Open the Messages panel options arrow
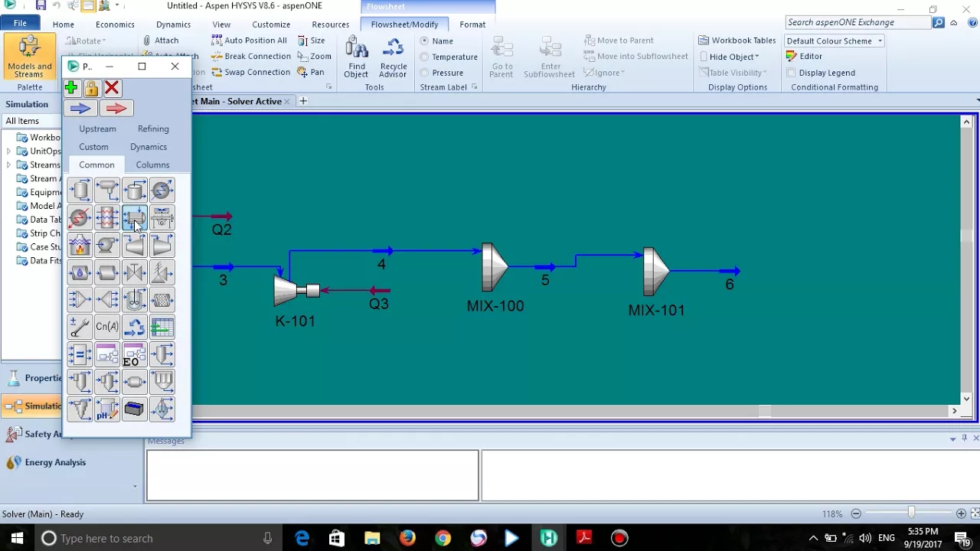The height and width of the screenshot is (551, 980). pyautogui.click(x=952, y=439)
